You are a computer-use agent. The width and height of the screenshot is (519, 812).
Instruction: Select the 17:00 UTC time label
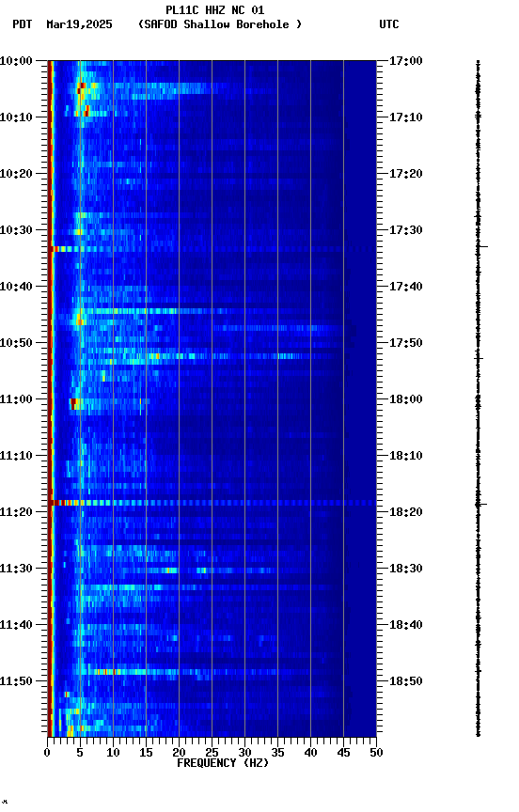click(406, 61)
